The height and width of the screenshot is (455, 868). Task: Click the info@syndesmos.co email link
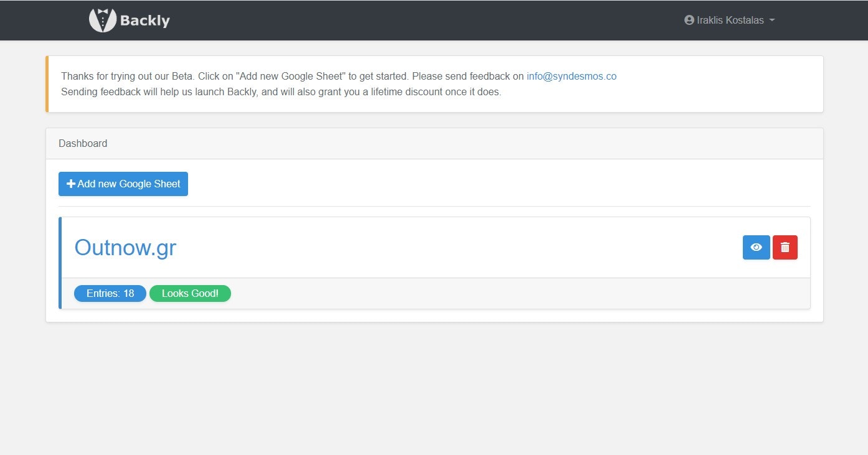572,77
